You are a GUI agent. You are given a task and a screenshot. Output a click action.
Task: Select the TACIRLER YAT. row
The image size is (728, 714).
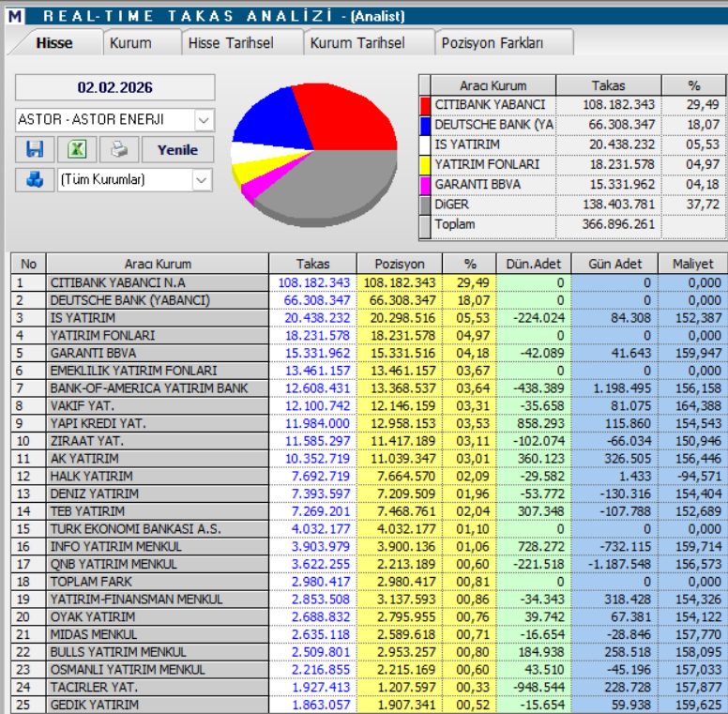pos(369,687)
